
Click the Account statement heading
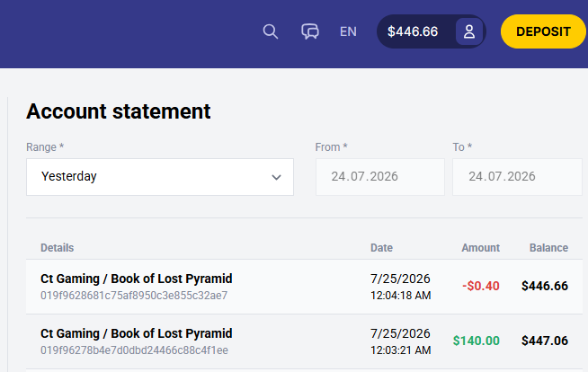click(119, 111)
